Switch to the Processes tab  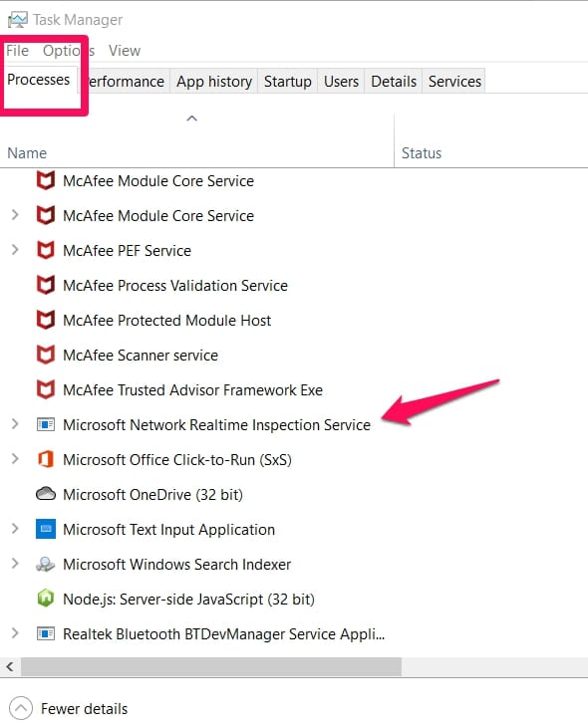click(x=39, y=80)
